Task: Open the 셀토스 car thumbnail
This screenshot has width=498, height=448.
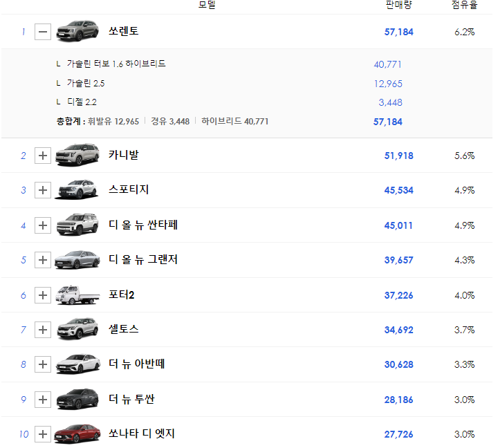Action: pos(77,328)
